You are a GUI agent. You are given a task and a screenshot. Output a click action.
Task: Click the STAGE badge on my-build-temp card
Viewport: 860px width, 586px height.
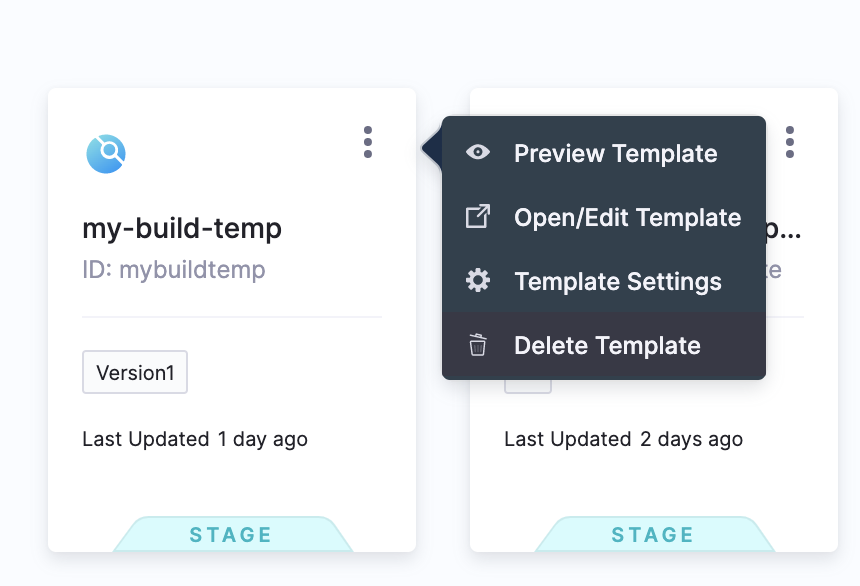tap(231, 535)
